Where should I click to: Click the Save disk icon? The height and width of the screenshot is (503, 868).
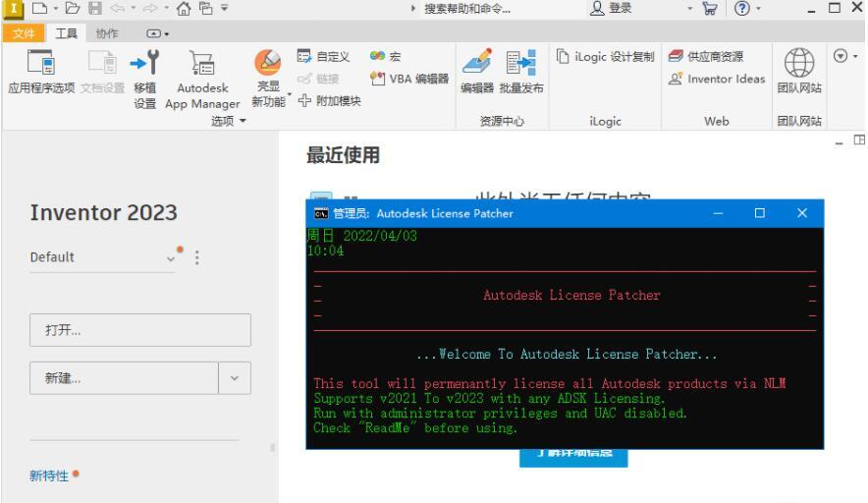(95, 8)
